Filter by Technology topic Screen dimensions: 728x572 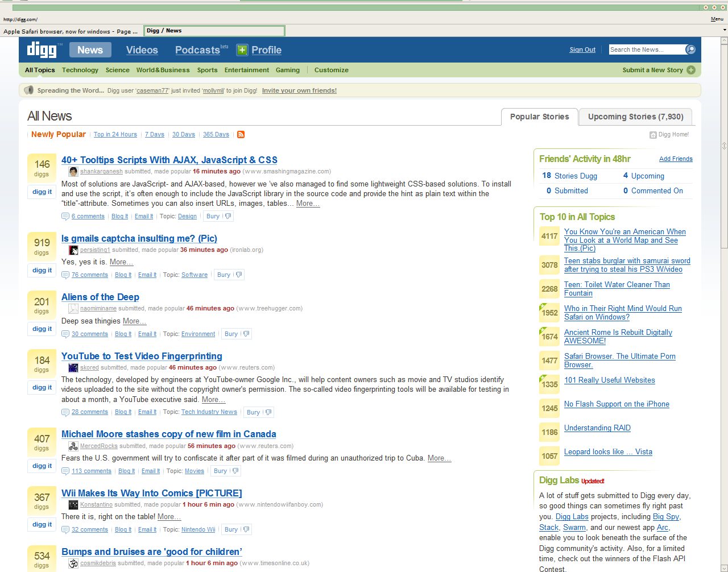pos(80,70)
